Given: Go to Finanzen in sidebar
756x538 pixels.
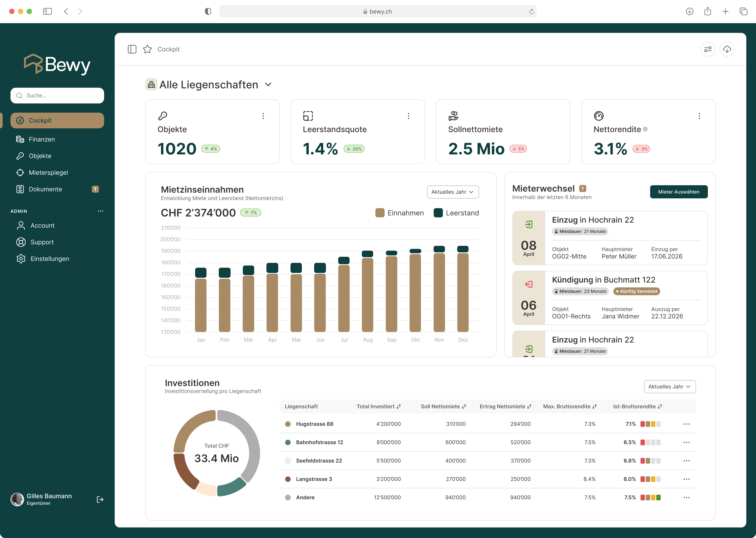Looking at the screenshot, I should tap(42, 140).
